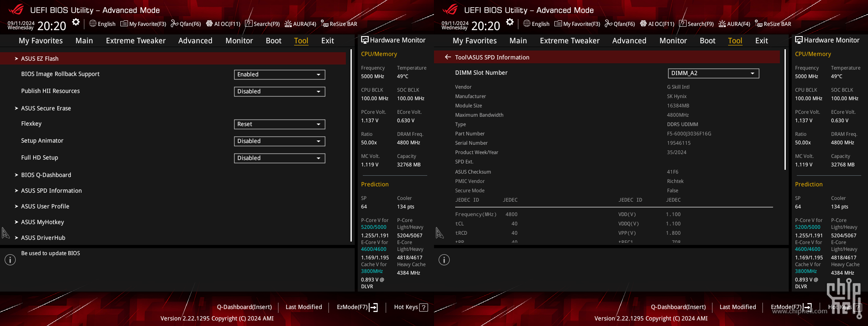Toggle ReSize BAR in left window toolbar
The height and width of the screenshot is (326, 868).
339,24
